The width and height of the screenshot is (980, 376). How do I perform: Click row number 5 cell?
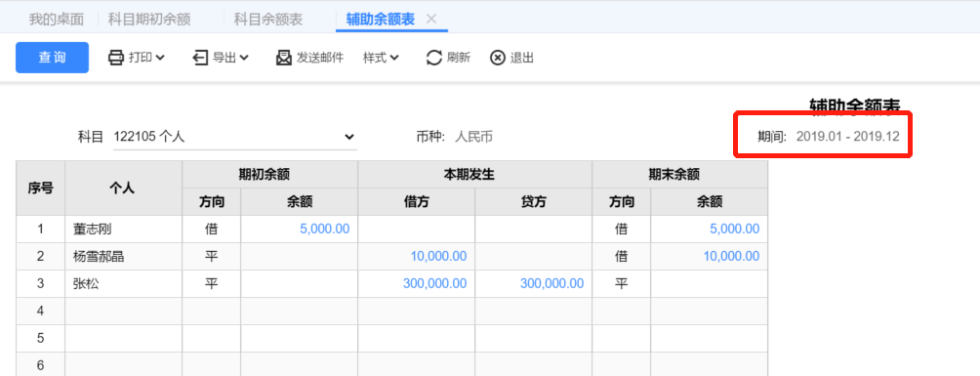point(40,339)
